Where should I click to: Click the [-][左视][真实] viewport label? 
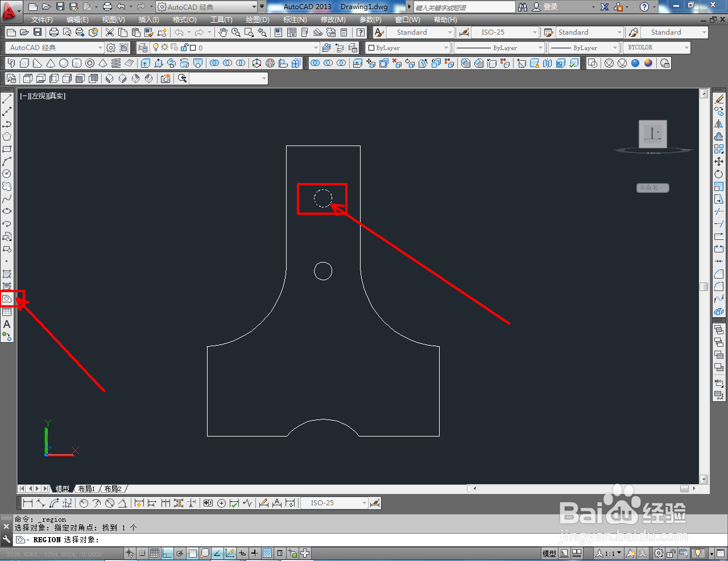[43, 96]
